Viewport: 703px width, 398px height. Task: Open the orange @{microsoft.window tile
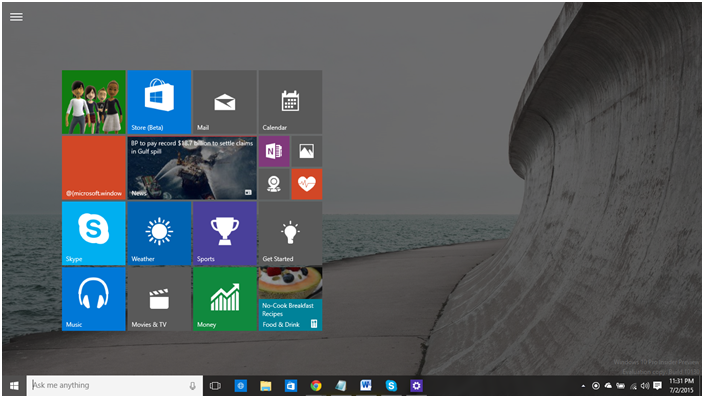point(94,168)
